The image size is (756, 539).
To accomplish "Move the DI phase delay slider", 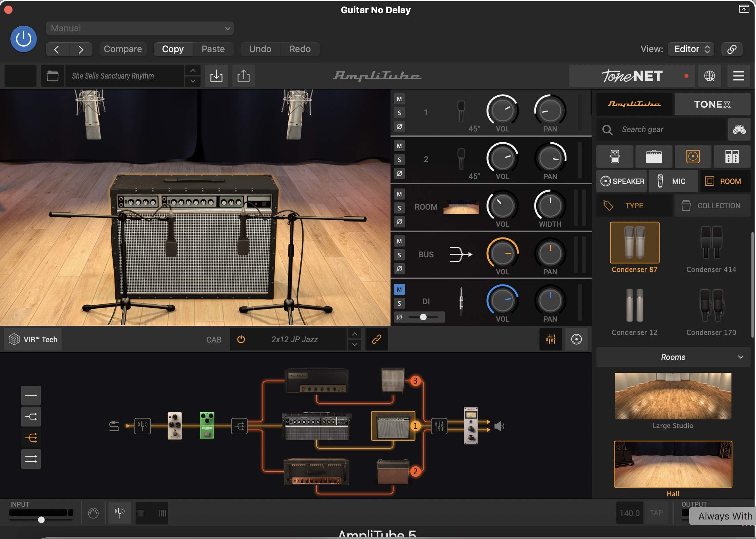I will pyautogui.click(x=423, y=317).
